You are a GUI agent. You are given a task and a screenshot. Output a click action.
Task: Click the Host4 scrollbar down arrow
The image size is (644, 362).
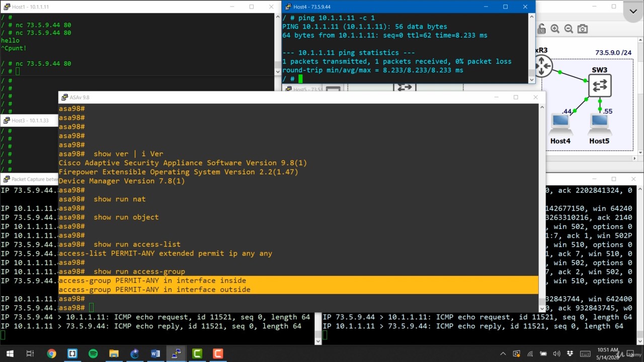tap(531, 79)
